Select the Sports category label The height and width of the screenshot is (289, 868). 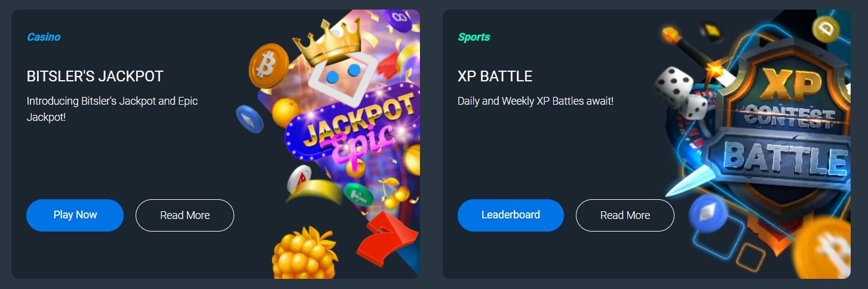tap(474, 37)
